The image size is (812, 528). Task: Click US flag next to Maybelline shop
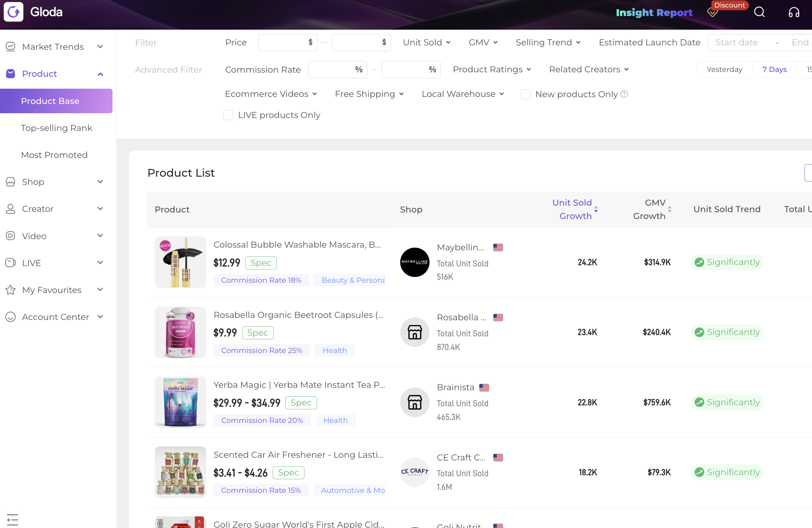(498, 247)
